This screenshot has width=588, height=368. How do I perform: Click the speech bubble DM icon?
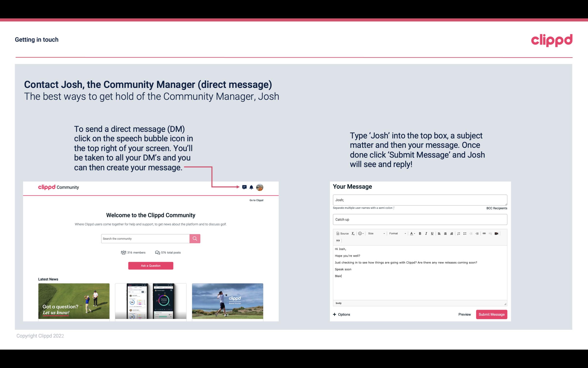tap(245, 187)
